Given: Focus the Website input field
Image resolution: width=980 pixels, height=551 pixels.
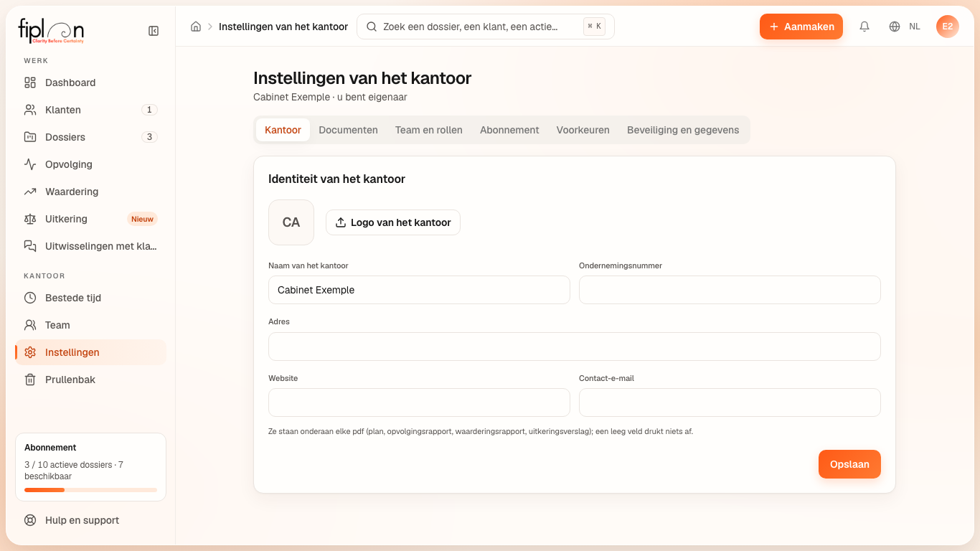Looking at the screenshot, I should pos(419,402).
